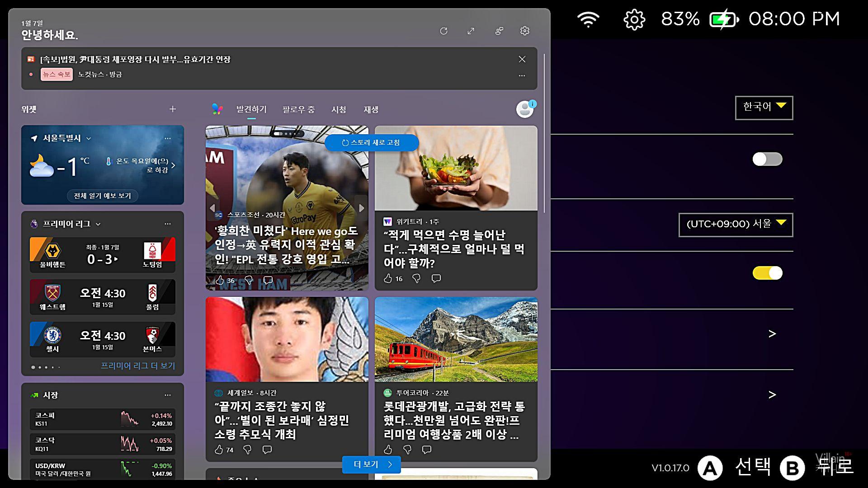
Task: Click the Wi-Fi status icon
Action: (x=588, y=19)
